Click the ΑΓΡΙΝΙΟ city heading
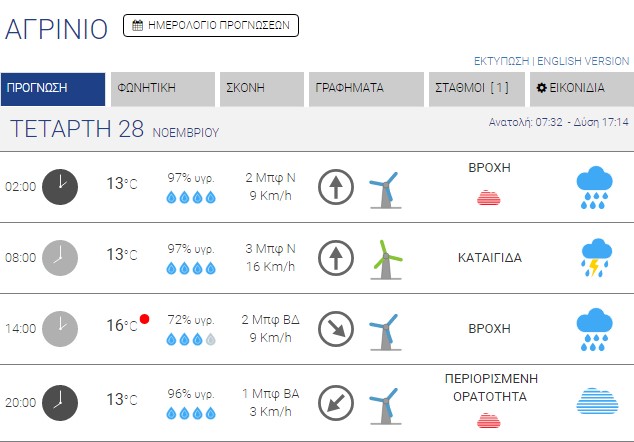Viewport: 634px width, 442px height. (x=56, y=29)
